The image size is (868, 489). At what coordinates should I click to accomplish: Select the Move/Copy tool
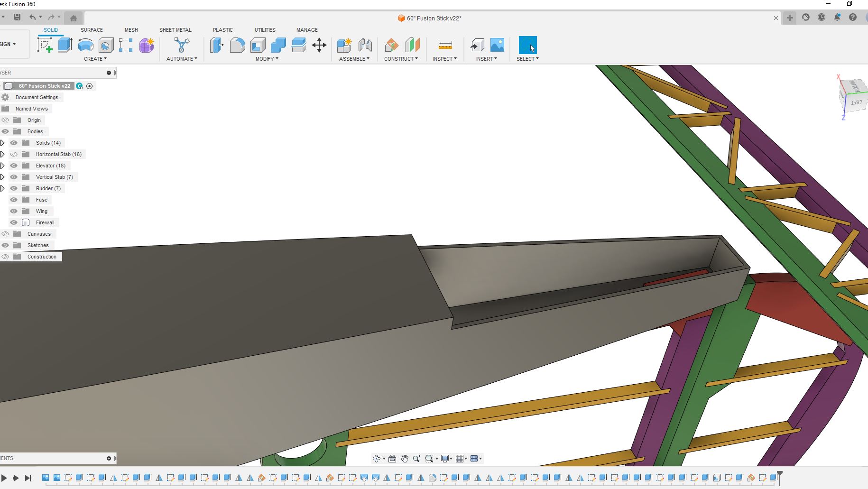pos(319,46)
